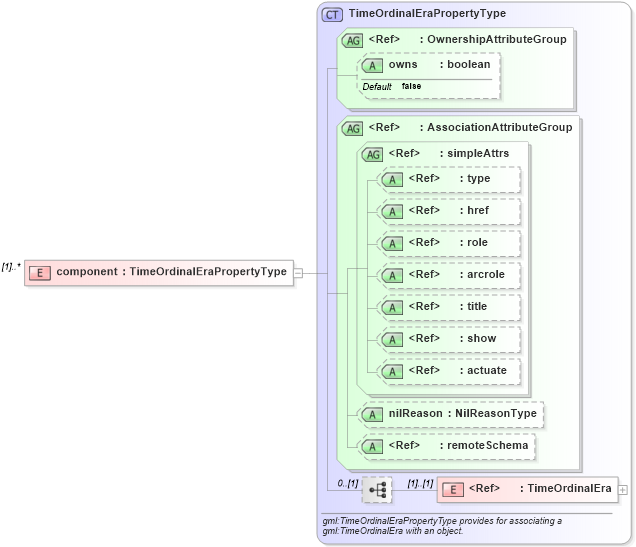Select the ': type' attribute label
Screen dimensions: 636x547
pos(475,178)
